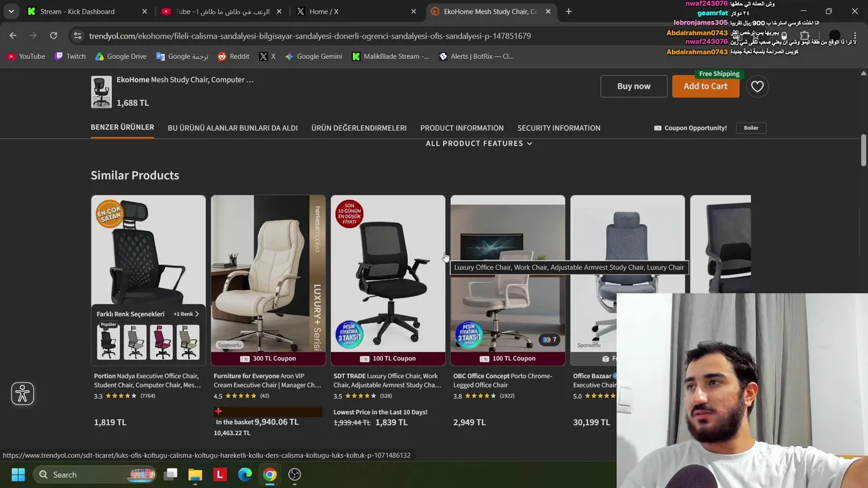
Task: Open Microsoft Edge from the taskbar
Action: [x=245, y=474]
